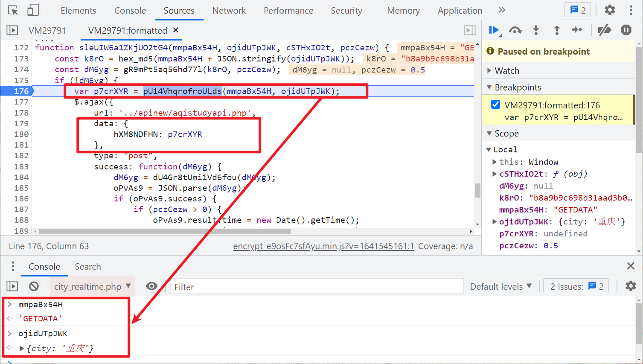Image resolution: width=643 pixels, height=364 pixels.
Task: Deactivate breakpoints icon
Action: pyautogui.click(x=604, y=30)
